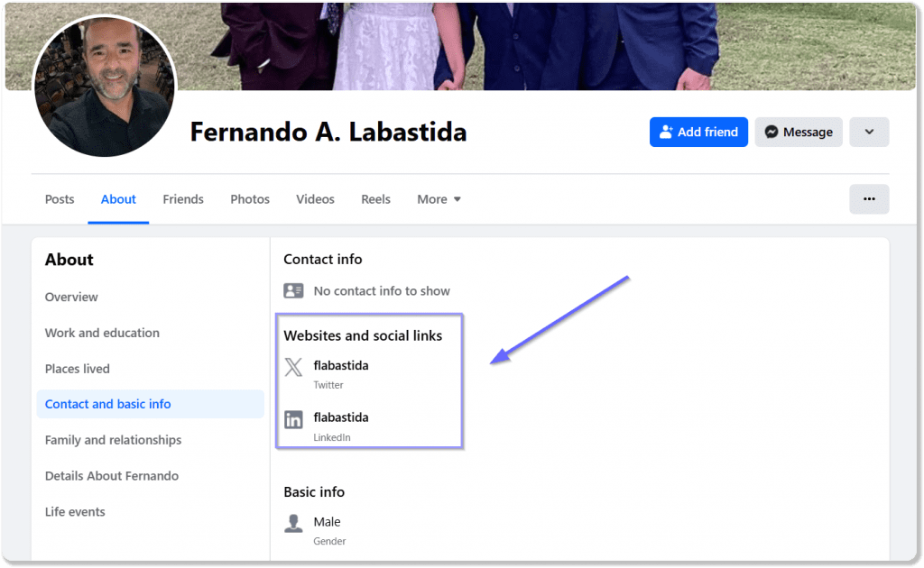Open the More tab dropdown
Image resolution: width=924 pixels, height=568 pixels.
(439, 198)
